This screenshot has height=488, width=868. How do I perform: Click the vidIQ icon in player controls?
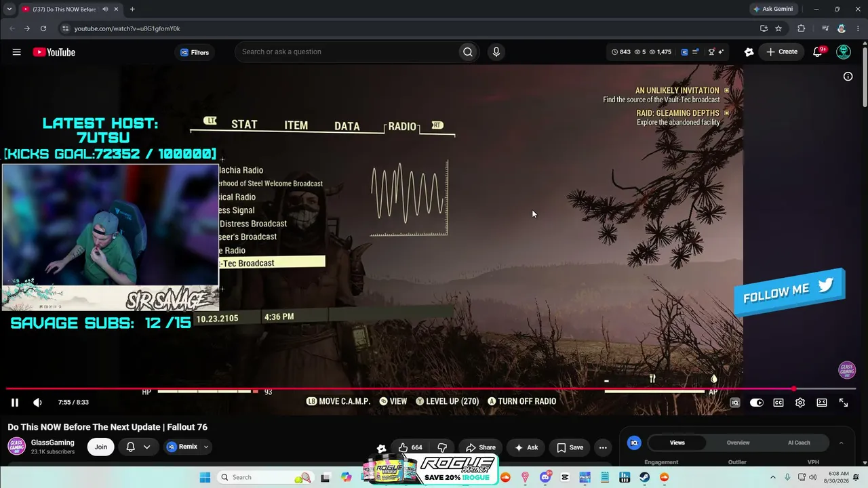pos(734,403)
